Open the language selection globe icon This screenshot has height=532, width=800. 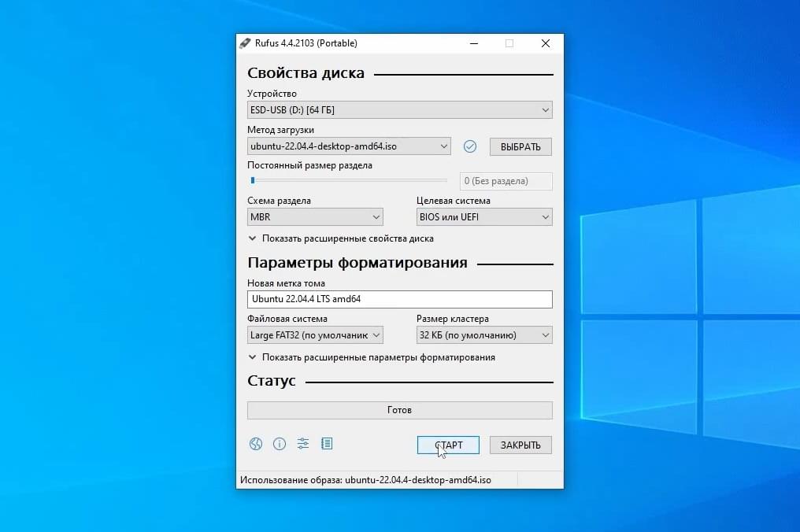(256, 444)
